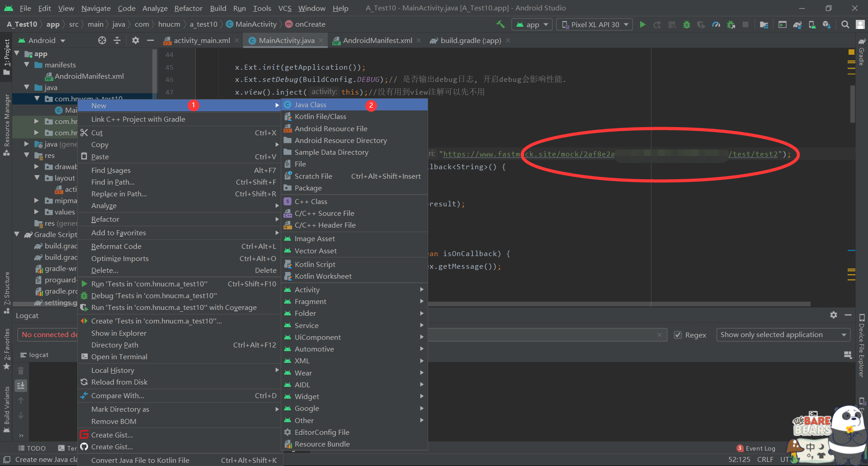Click the project panel locate target icon
This screenshot has height=466, width=868.
pyautogui.click(x=102, y=40)
